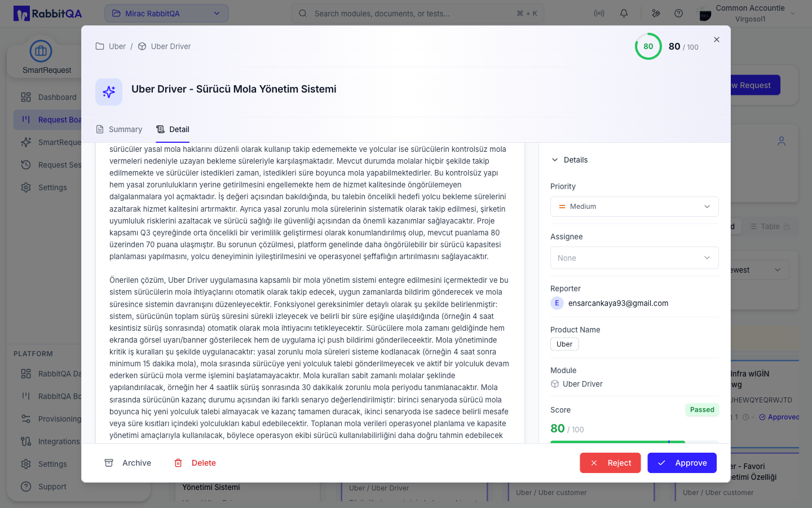Click the Uber Driver breadcrumb

coord(165,46)
